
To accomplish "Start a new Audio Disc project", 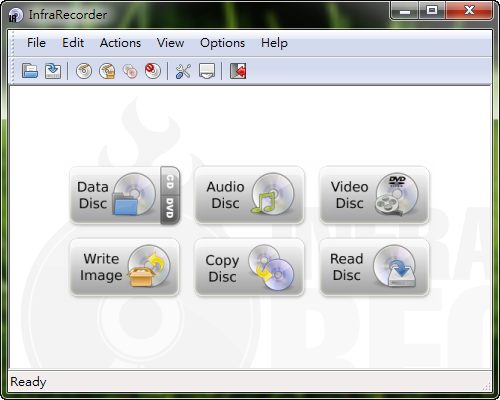I will (x=249, y=195).
